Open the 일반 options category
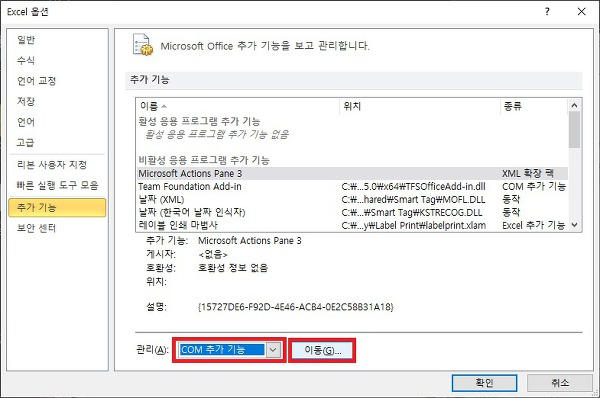This screenshot has height=398, width=600. (26, 39)
